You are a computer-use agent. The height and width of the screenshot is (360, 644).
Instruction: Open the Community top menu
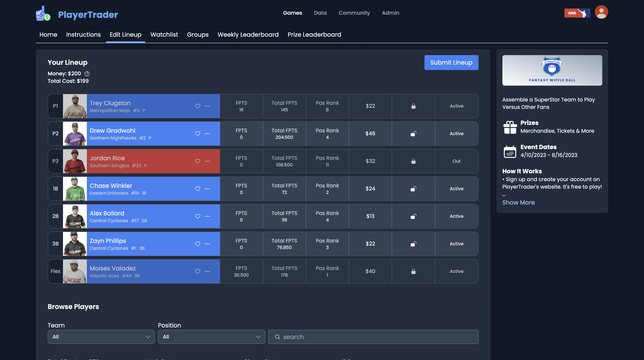[354, 13]
